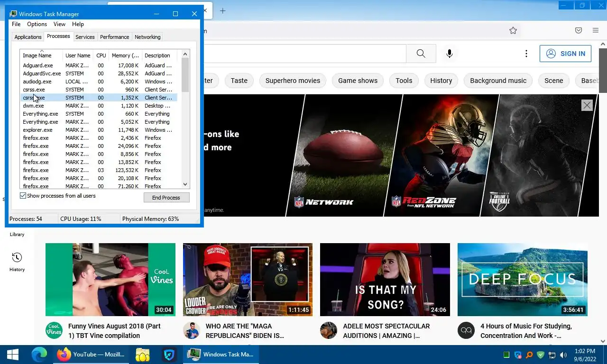The height and width of the screenshot is (364, 607).
Task: Switch to the Performance tab
Action: (x=114, y=37)
